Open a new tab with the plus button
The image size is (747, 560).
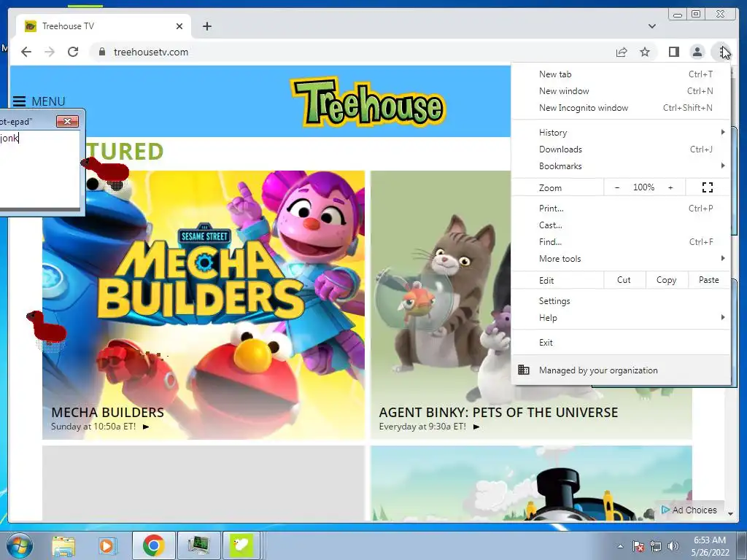[206, 26]
